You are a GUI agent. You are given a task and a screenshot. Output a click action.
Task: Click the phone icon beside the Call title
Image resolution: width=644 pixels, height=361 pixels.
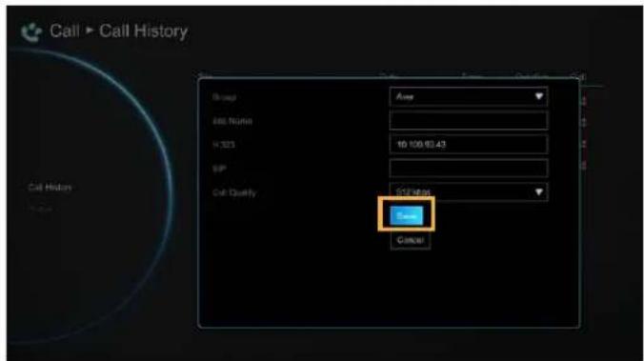[x=31, y=32]
